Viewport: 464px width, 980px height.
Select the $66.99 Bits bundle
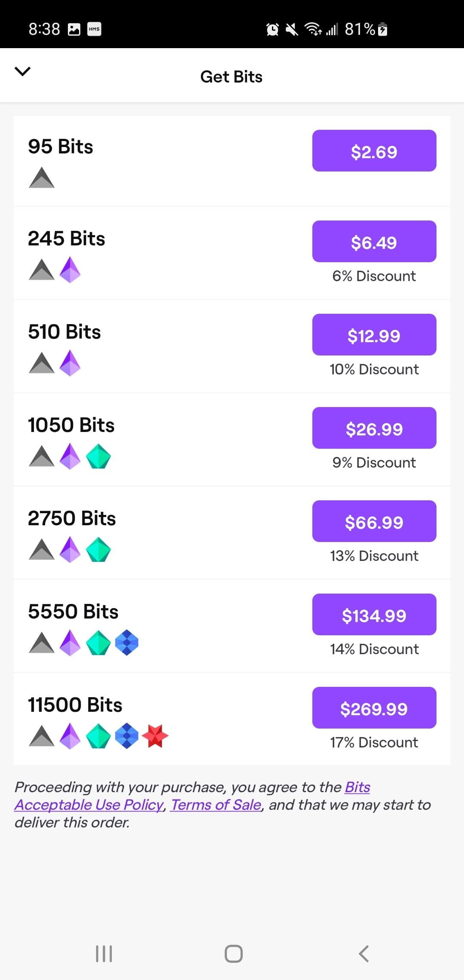pyautogui.click(x=374, y=521)
